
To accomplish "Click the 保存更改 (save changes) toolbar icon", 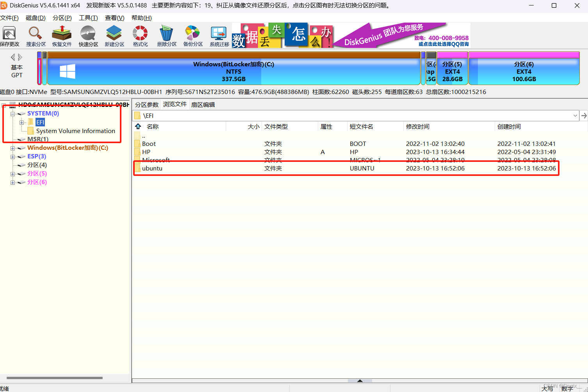I will (9, 36).
